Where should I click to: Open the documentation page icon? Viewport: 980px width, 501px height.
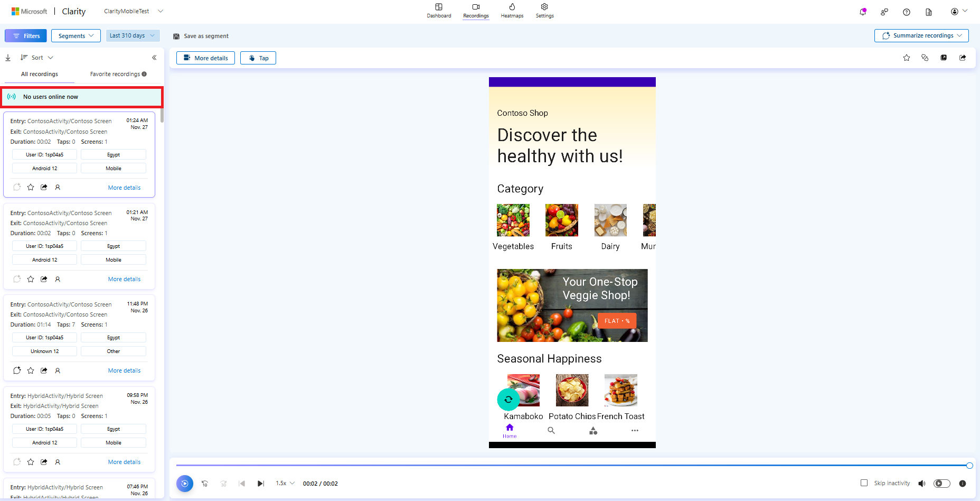coord(929,12)
